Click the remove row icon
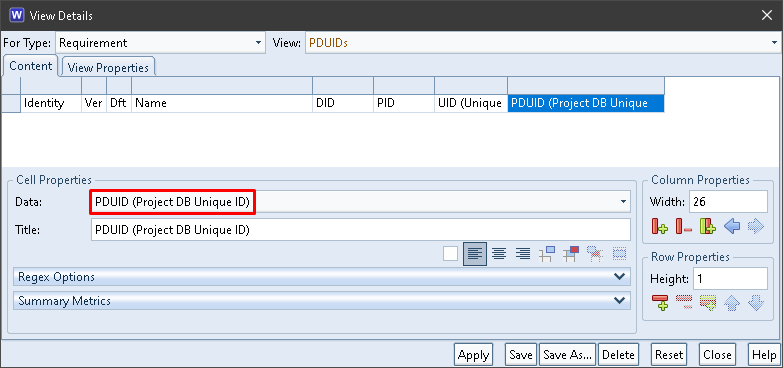The height and width of the screenshot is (368, 783). coord(684,302)
